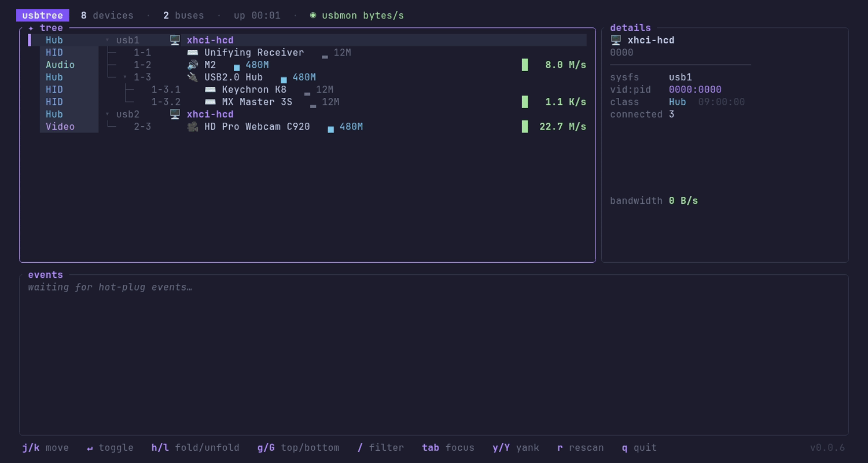Click the h/l fold/unfold shortcut hint
Viewport: 868px width, 463px height.
tap(196, 447)
